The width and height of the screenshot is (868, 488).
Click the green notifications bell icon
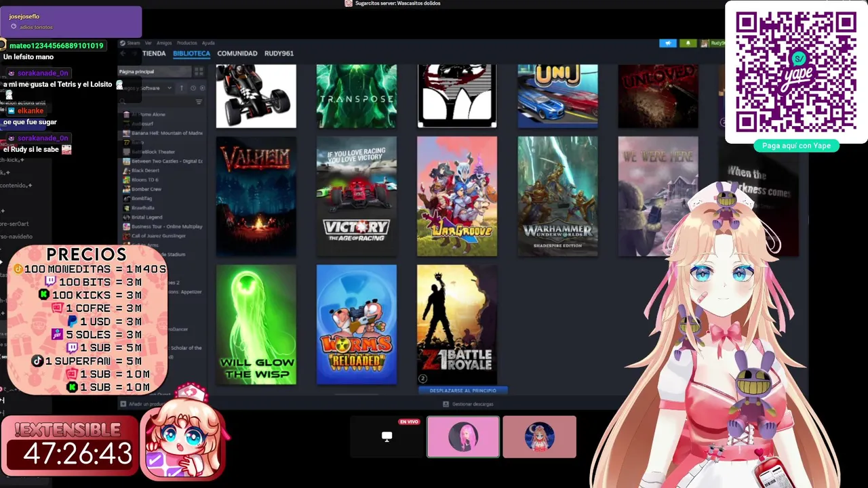click(x=688, y=43)
